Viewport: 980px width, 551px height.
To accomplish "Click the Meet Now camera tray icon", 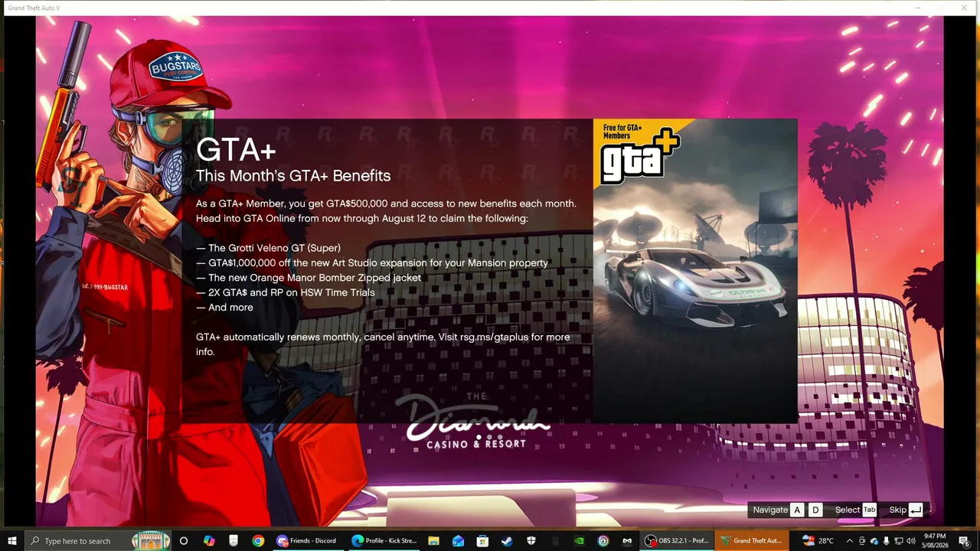I will pyautogui.click(x=862, y=541).
